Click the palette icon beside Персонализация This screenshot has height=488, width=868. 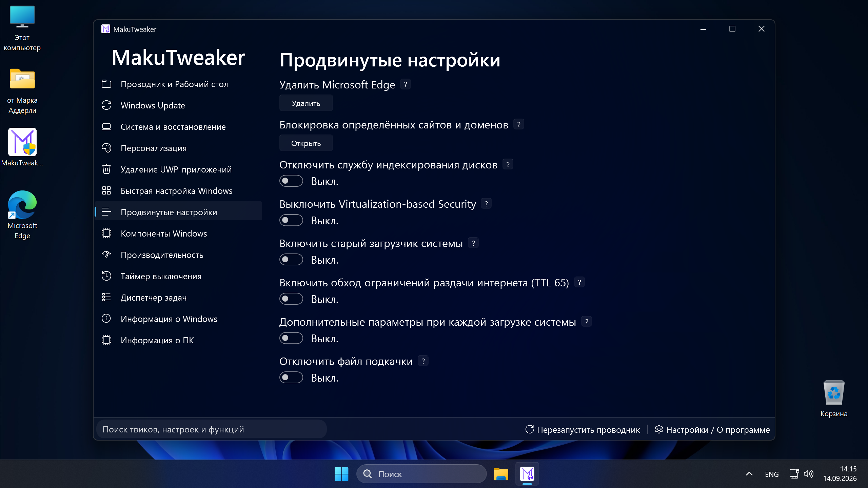click(x=106, y=148)
